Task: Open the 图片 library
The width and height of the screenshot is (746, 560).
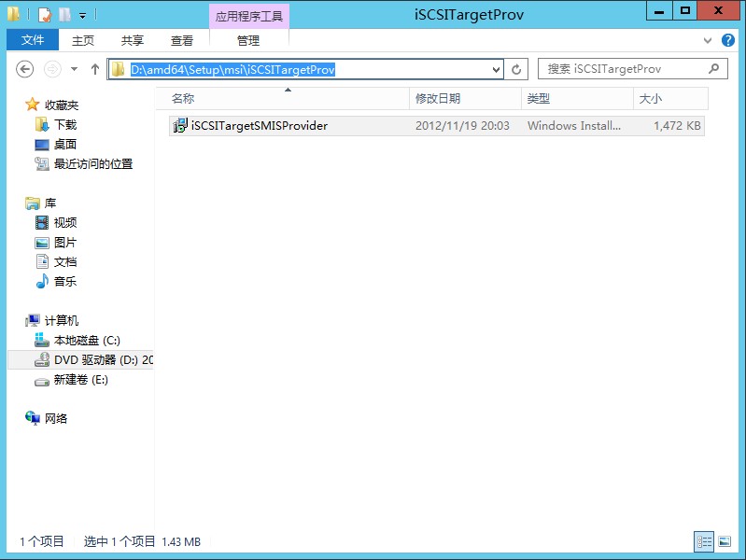Action: coord(65,242)
